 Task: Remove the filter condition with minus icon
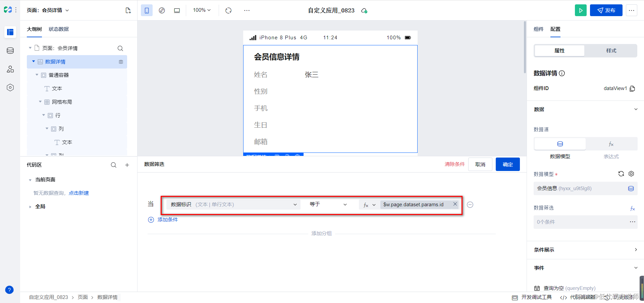tap(470, 205)
